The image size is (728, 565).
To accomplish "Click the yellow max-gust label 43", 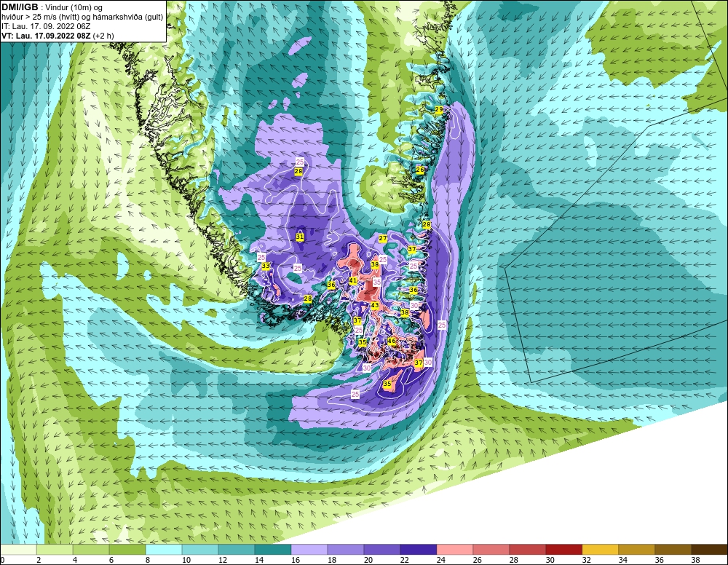I will pos(375,305).
